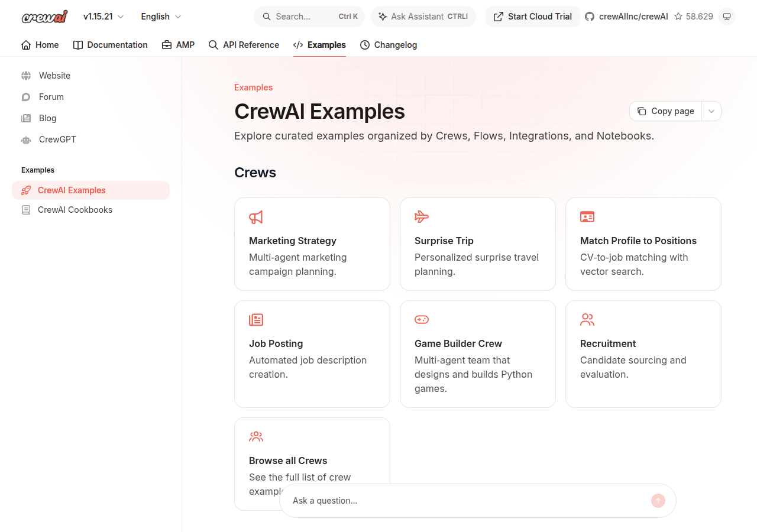Click the Examples sidebar group heading

[x=38, y=170]
